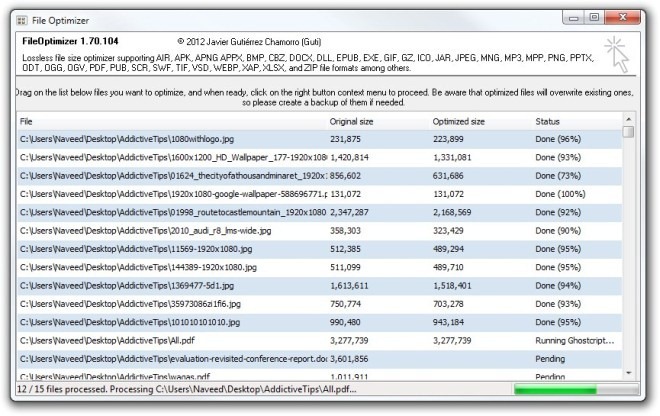This screenshot has height=416, width=660.
Task: Click the 'Done (90%)' status cell
Action: (558, 231)
